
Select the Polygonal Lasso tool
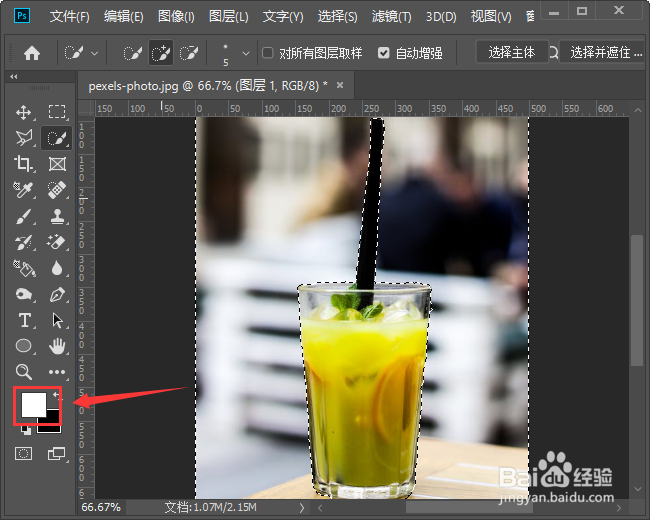24,138
